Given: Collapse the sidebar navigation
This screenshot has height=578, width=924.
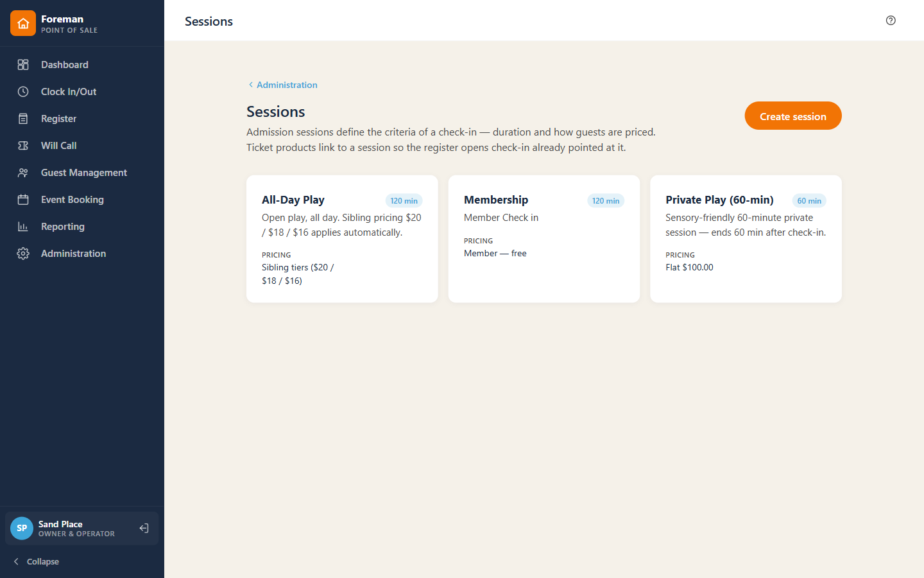Looking at the screenshot, I should [x=37, y=561].
